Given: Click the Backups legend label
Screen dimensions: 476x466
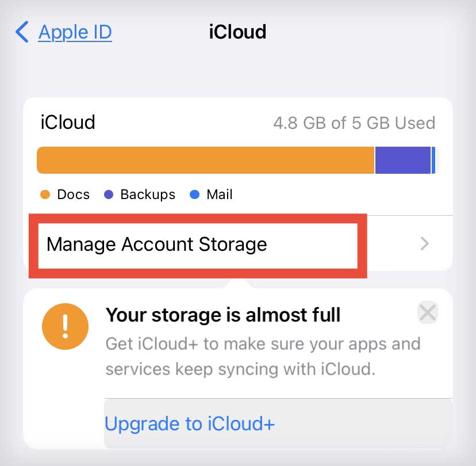Looking at the screenshot, I should click(148, 194).
